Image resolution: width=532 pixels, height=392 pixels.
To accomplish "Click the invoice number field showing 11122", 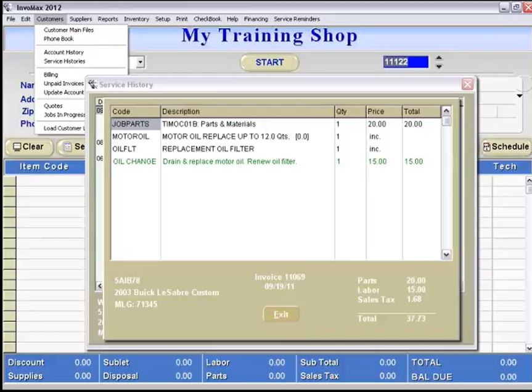I will tap(405, 62).
